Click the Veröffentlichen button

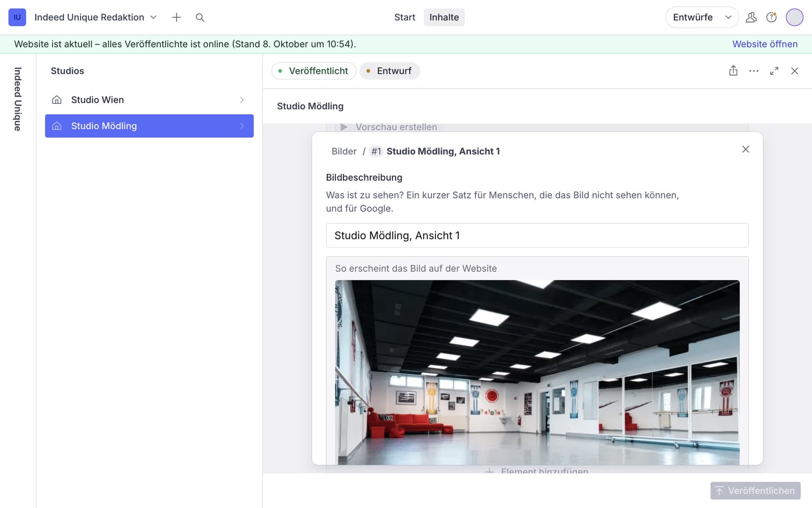coord(755,491)
